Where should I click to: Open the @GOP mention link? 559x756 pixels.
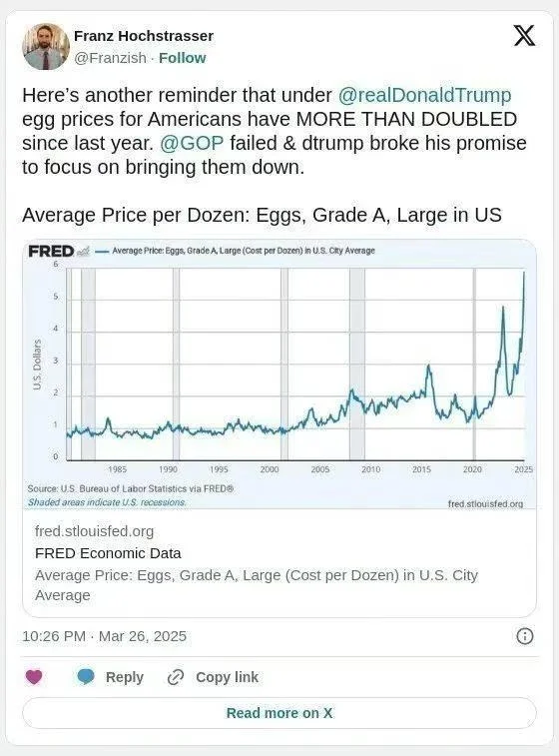(192, 143)
